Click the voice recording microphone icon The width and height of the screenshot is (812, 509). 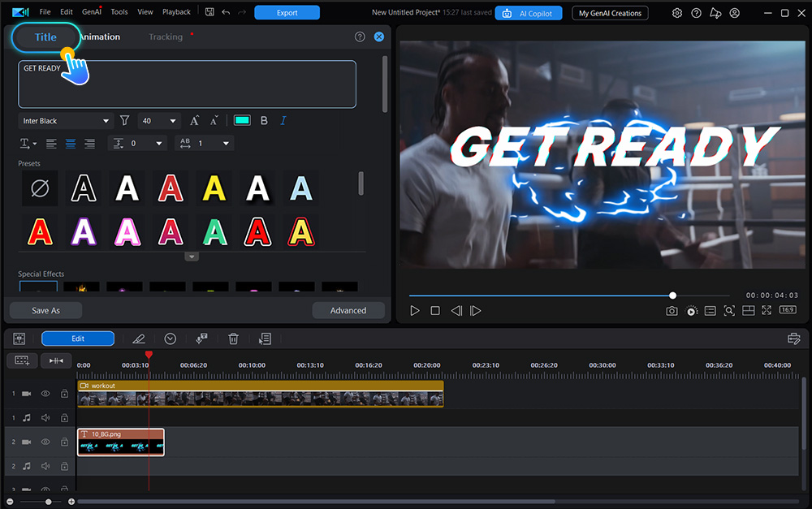(x=201, y=339)
